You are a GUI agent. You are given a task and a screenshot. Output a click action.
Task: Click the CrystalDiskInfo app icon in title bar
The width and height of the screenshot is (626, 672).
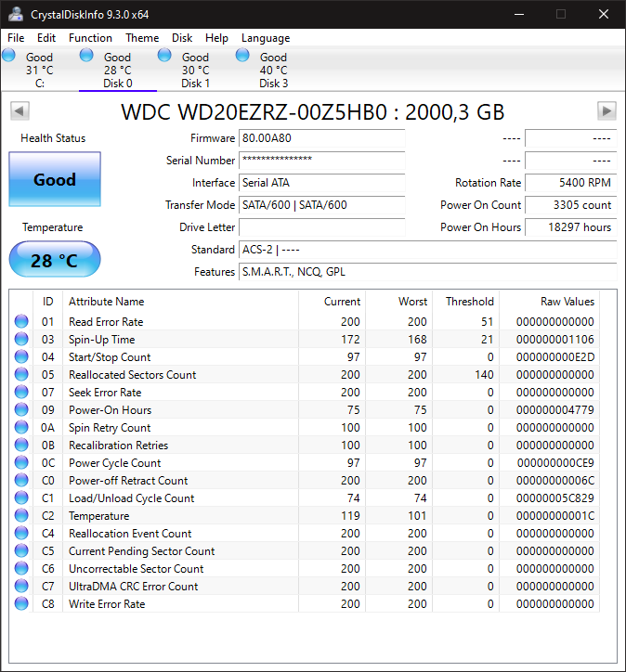point(16,14)
